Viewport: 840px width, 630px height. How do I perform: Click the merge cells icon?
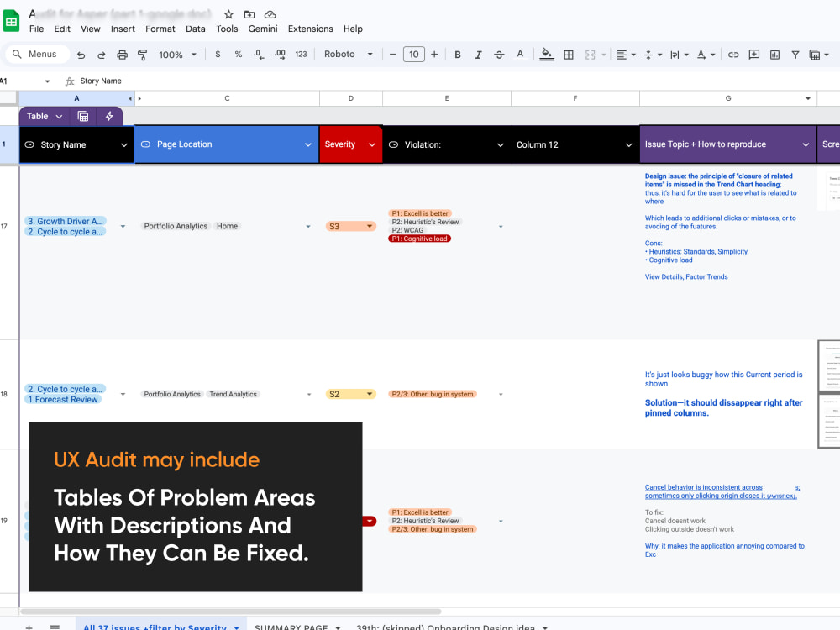click(x=591, y=55)
